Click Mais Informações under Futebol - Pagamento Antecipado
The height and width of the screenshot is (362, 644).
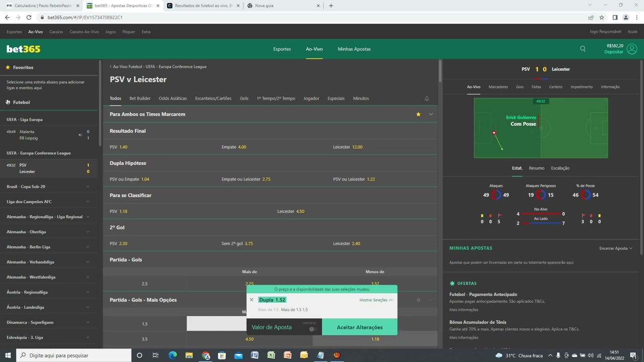pyautogui.click(x=463, y=310)
